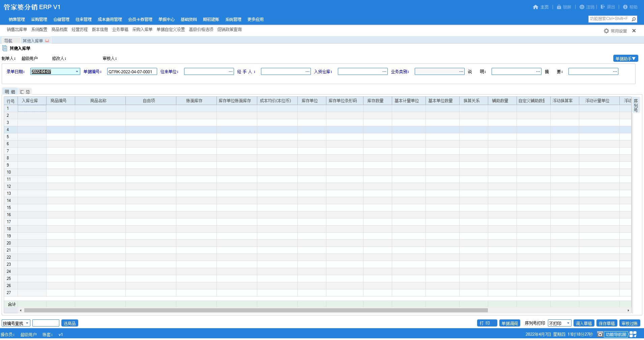Viewport: 644px width, 340px height.
Task: Open 序列号打印 不打印 dropdown
Action: 568,323
